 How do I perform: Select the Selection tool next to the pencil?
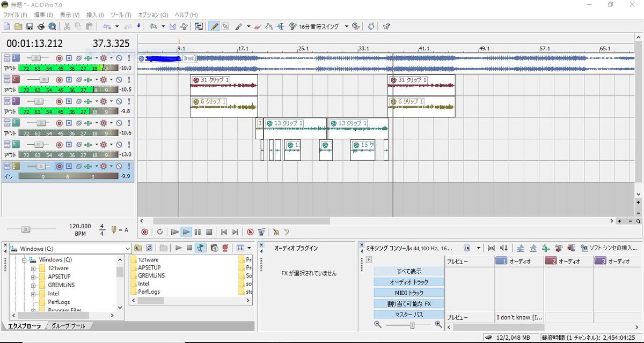click(225, 26)
